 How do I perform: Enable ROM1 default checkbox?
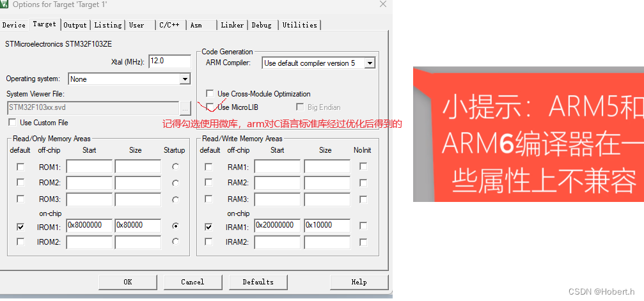click(x=20, y=167)
